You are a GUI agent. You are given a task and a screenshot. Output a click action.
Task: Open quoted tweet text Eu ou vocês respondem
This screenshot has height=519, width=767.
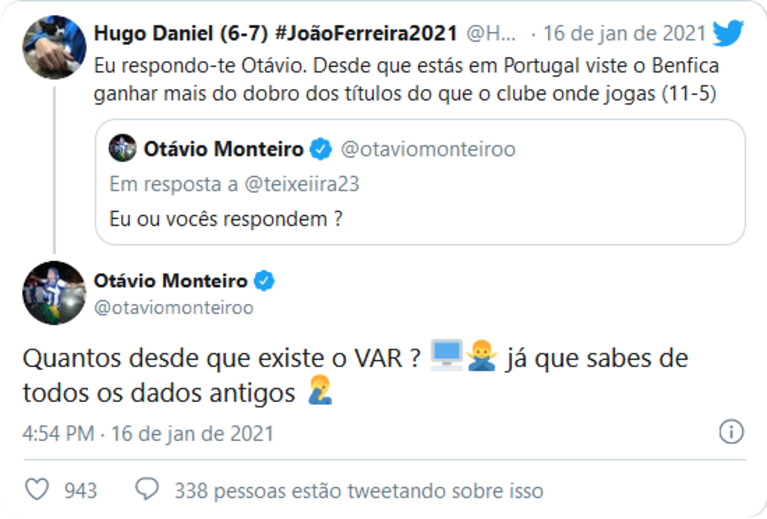tap(225, 217)
